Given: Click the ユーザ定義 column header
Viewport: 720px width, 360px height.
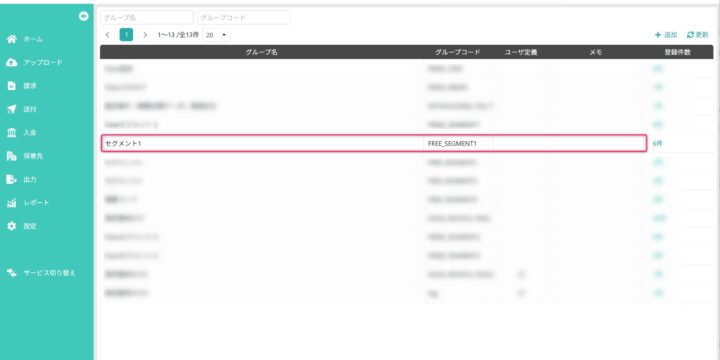Looking at the screenshot, I should (x=521, y=52).
